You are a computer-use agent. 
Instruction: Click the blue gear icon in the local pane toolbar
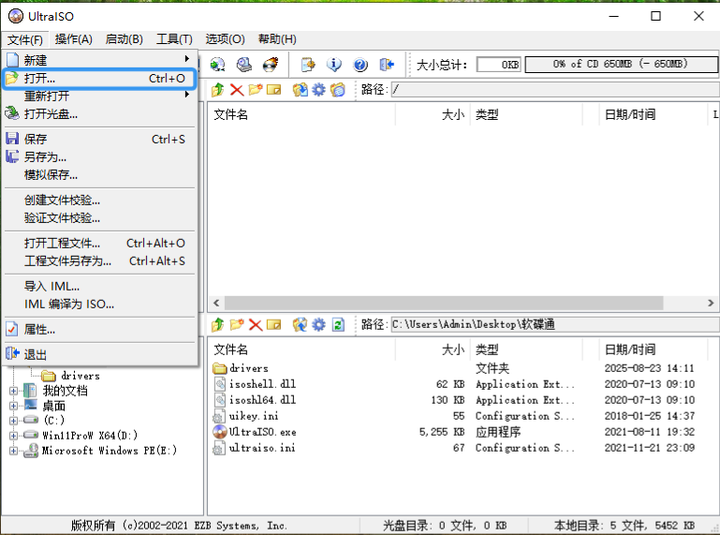(x=319, y=325)
